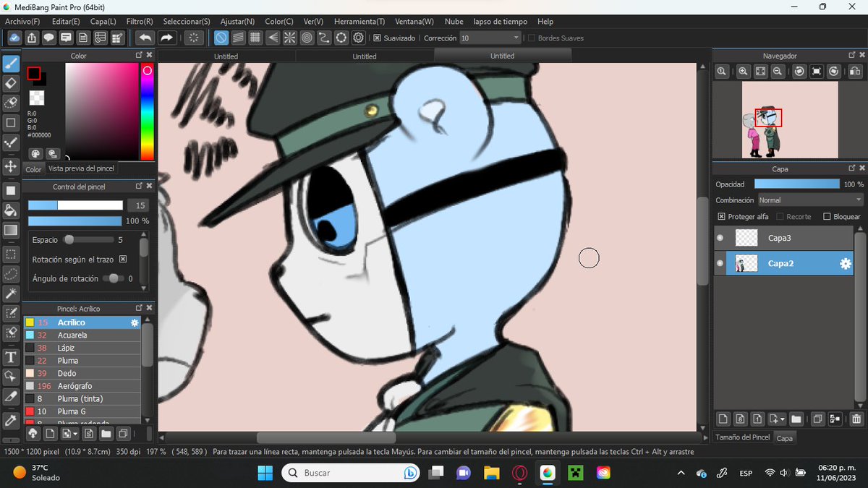This screenshot has height=488, width=868.
Task: Delete layer with the trash icon
Action: (x=856, y=419)
